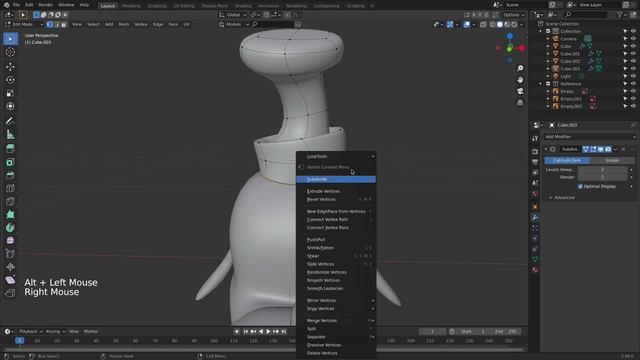Viewport: 640px width, 360px height.
Task: Select the Spin tool
Action: point(10,228)
